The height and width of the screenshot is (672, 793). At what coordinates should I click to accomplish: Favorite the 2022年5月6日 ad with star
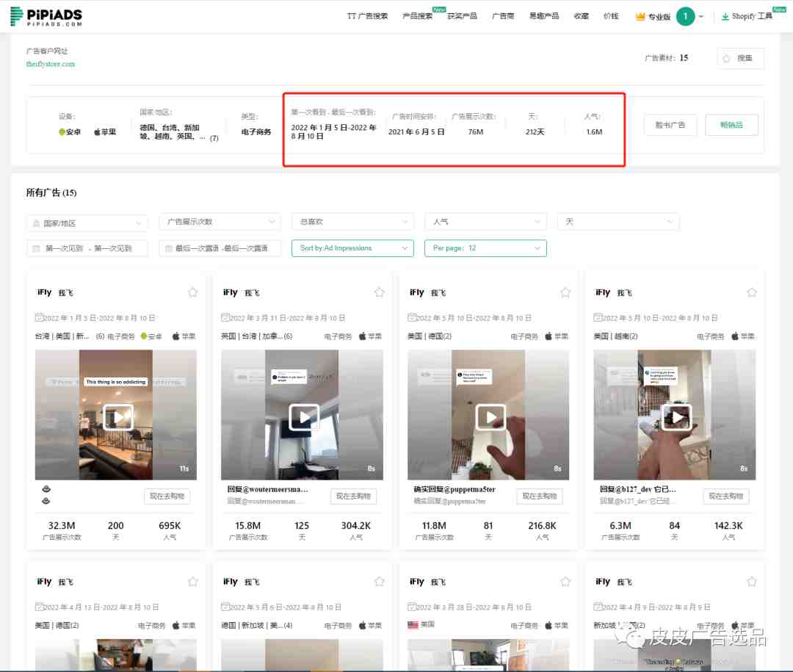[x=380, y=582]
